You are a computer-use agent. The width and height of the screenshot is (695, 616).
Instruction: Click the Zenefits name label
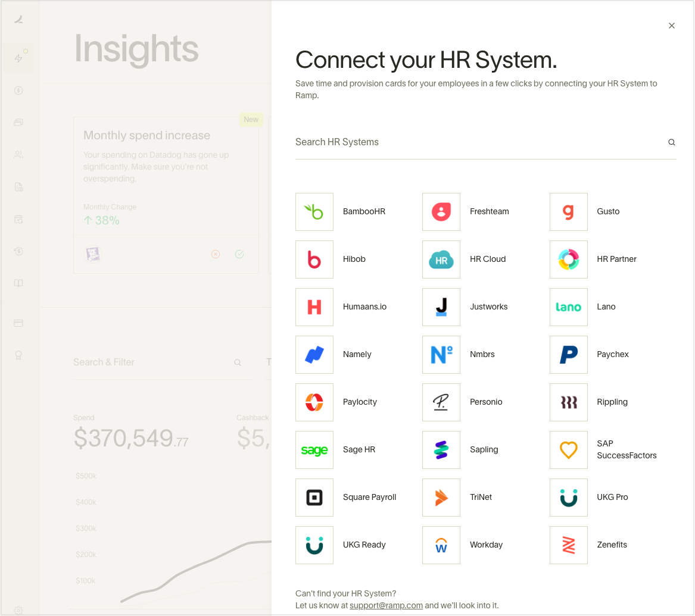[x=612, y=545]
